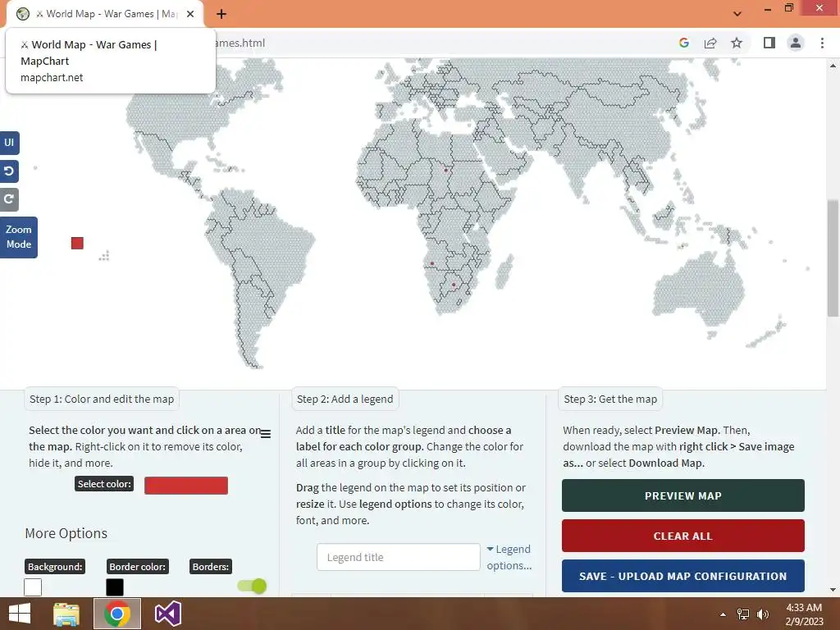The image size is (840, 630).
Task: Show hidden system tray icons
Action: pos(723,614)
